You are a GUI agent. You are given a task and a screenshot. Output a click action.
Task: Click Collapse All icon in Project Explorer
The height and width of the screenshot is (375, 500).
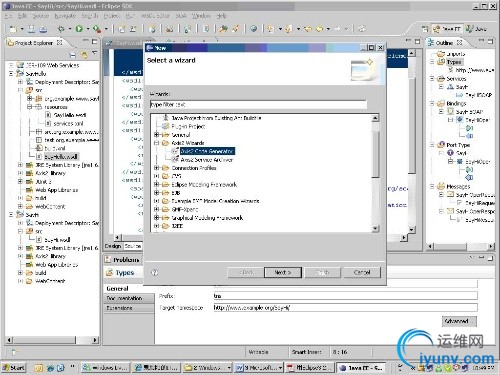(73, 55)
